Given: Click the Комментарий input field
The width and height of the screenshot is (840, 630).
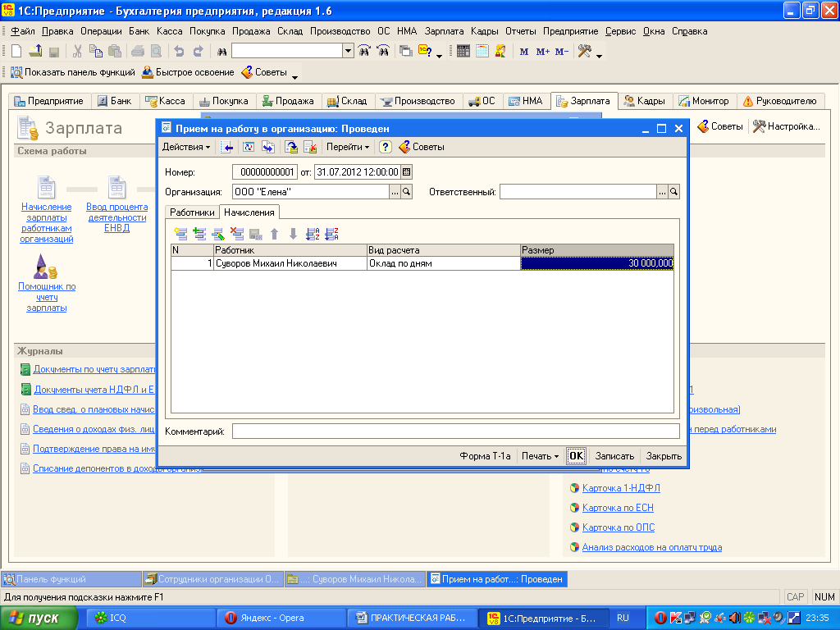Looking at the screenshot, I should (455, 431).
